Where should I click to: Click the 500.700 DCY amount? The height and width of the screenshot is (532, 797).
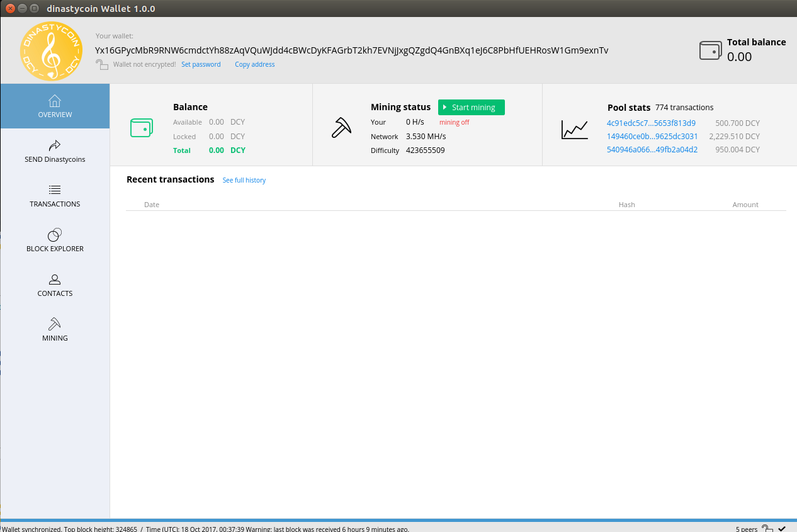(x=738, y=123)
